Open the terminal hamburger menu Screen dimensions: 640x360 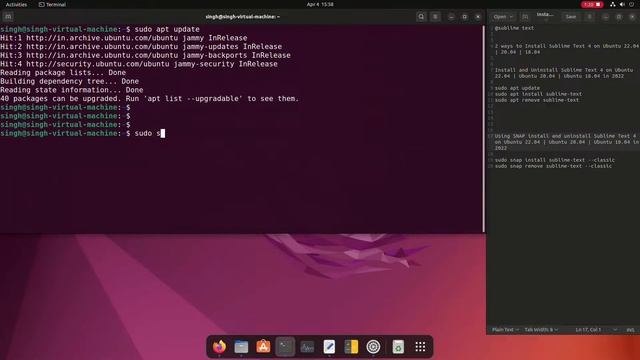coord(435,17)
